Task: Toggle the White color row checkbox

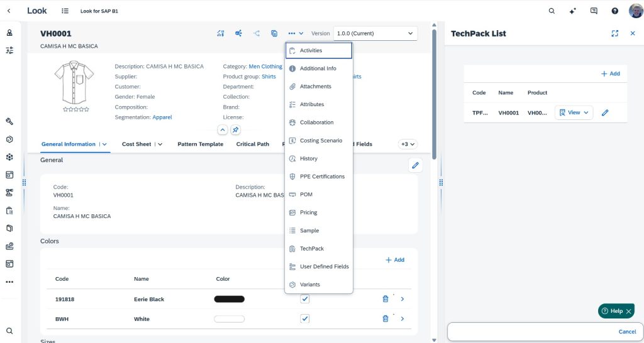Action: (305, 318)
